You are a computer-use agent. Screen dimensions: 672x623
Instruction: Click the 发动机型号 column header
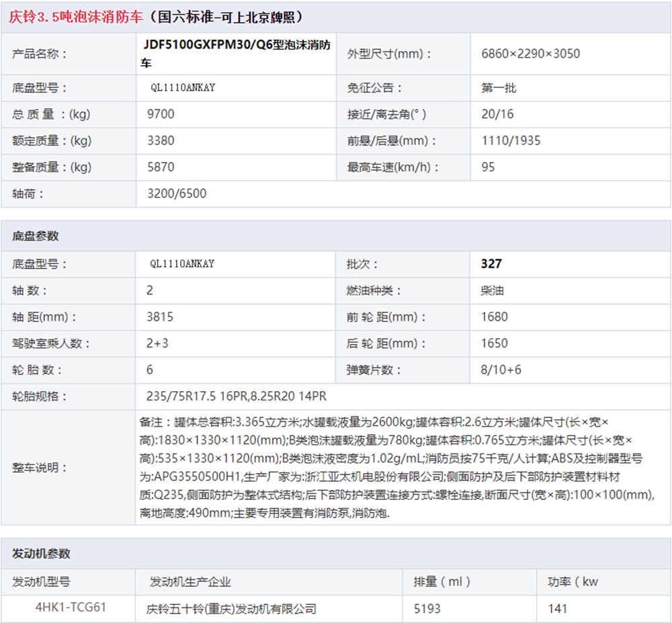coord(41,581)
